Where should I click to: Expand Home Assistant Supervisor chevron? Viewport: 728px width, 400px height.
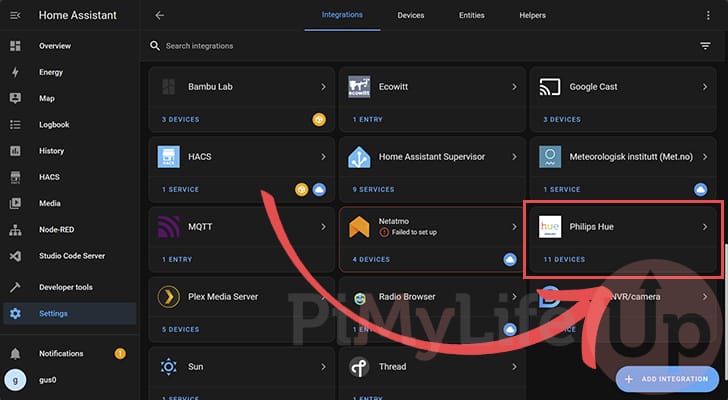514,157
